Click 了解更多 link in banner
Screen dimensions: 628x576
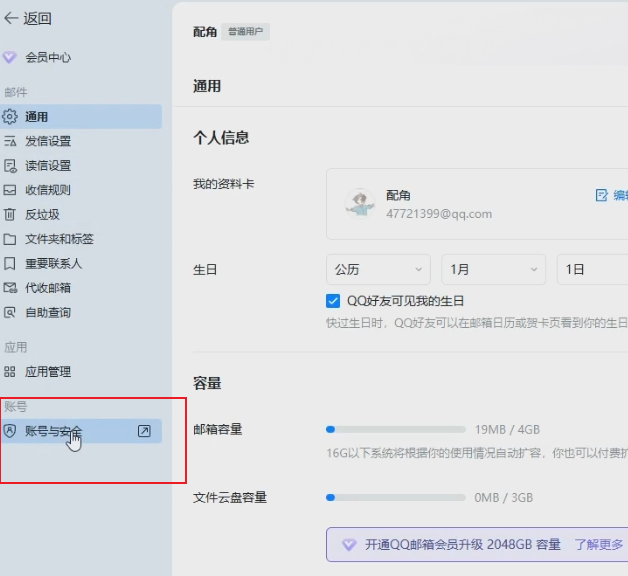pos(599,544)
